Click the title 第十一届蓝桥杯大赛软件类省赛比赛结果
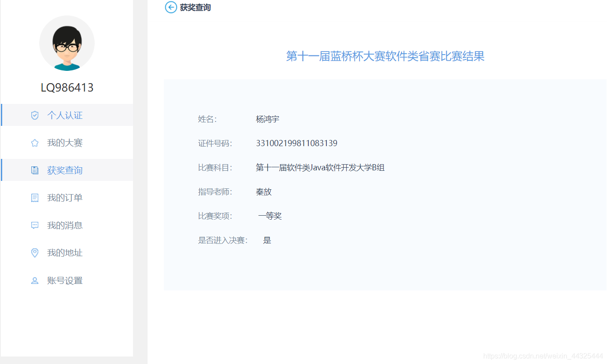This screenshot has width=607, height=364. pos(385,56)
